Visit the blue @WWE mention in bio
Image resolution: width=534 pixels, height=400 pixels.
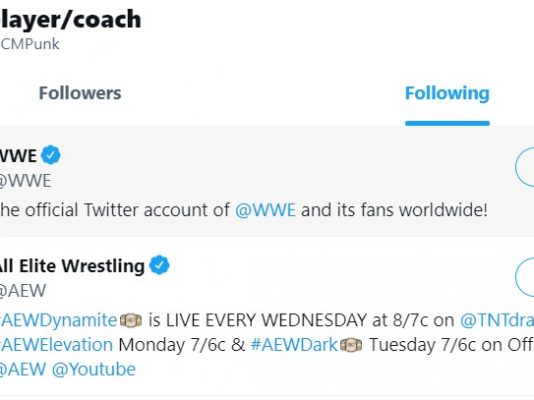pos(265,210)
